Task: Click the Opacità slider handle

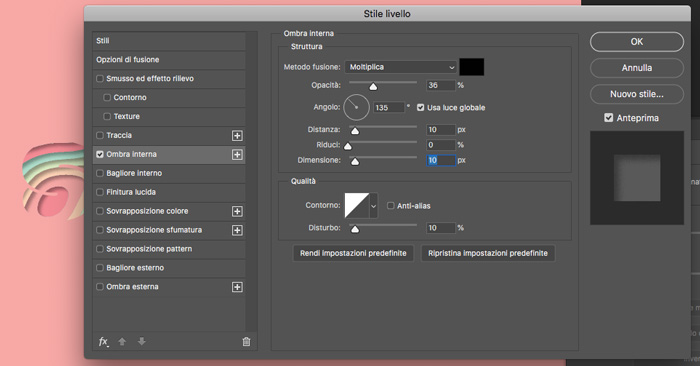Action: [x=373, y=87]
